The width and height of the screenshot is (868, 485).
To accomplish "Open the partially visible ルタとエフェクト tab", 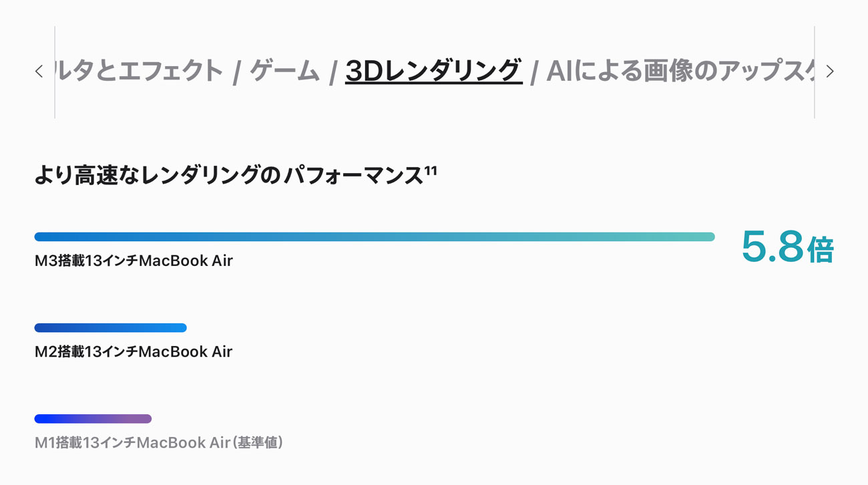I will pos(139,71).
